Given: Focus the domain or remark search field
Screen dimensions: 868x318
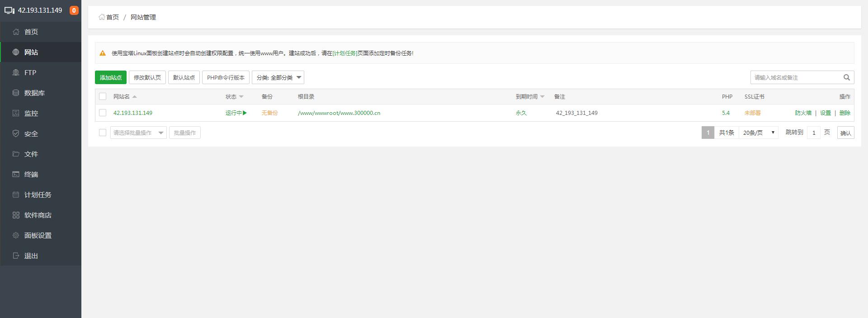Looking at the screenshot, I should (794, 77).
